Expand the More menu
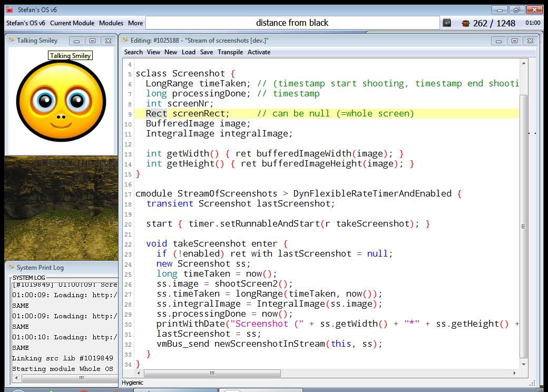This screenshot has height=392, width=548. click(135, 23)
